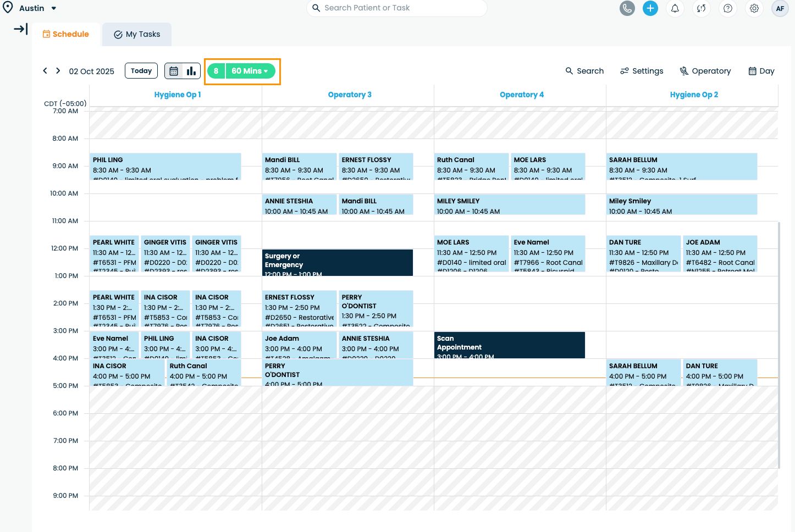Open the notifications bell

pos(675,8)
